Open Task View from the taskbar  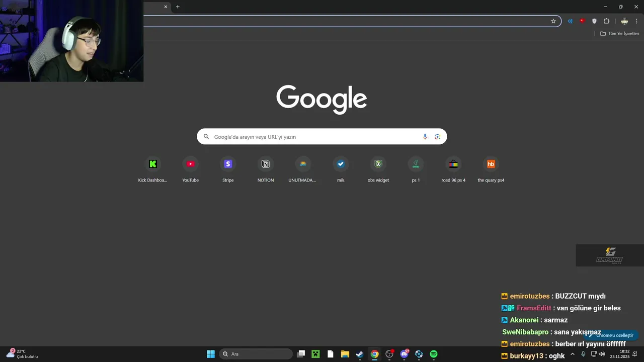(x=301, y=354)
